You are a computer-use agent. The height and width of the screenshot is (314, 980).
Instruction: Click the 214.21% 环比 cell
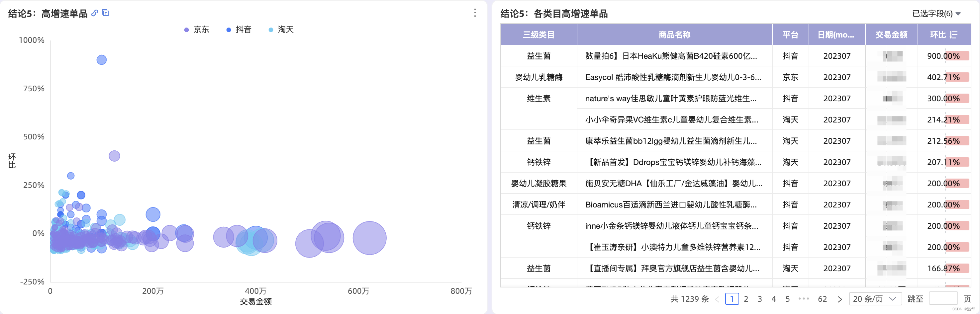pos(943,120)
